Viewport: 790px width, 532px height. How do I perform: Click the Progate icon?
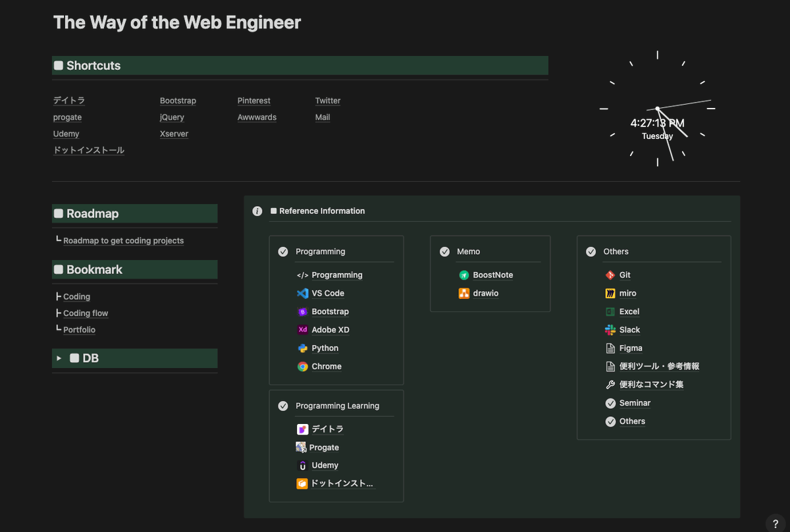coord(301,448)
